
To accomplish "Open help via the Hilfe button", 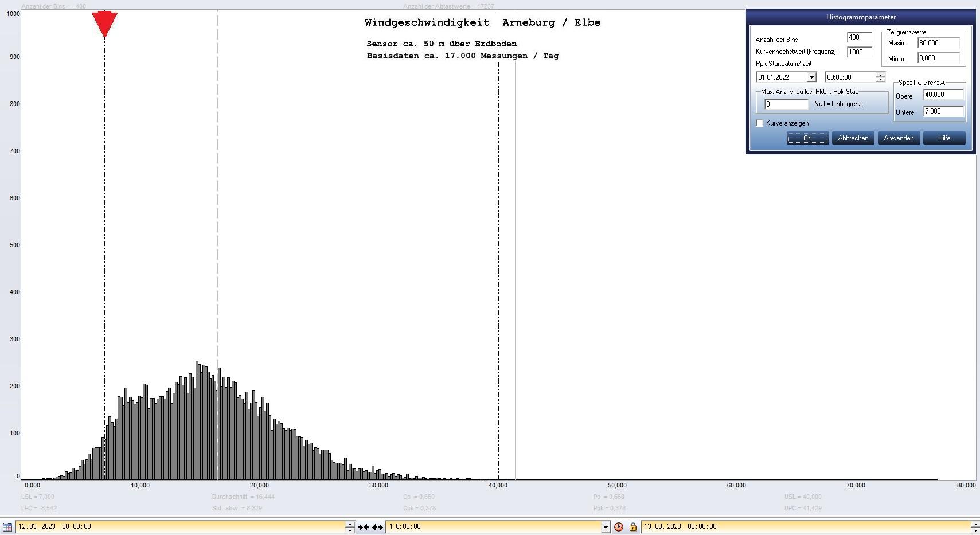I will (944, 138).
